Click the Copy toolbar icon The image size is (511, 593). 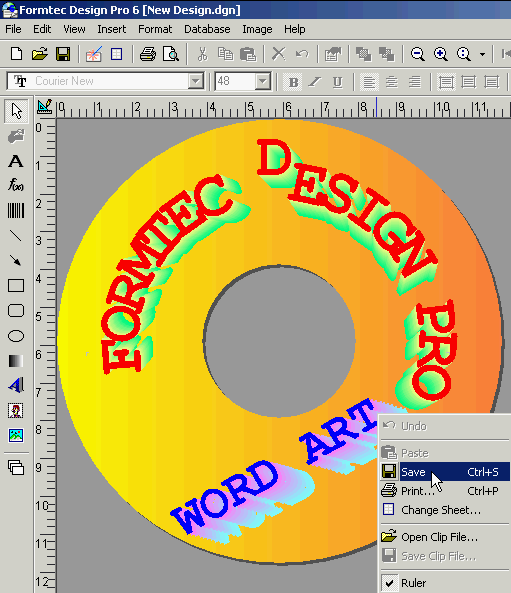click(x=225, y=54)
